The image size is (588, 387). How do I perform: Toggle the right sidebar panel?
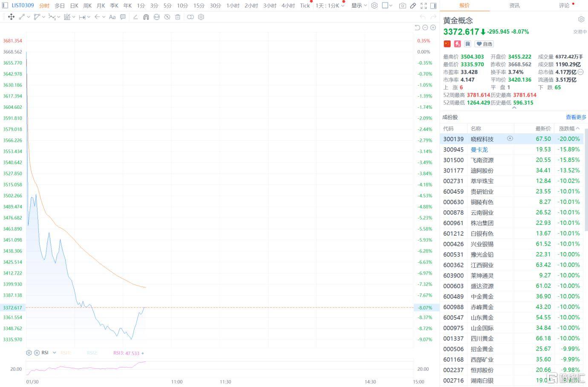pos(433,6)
